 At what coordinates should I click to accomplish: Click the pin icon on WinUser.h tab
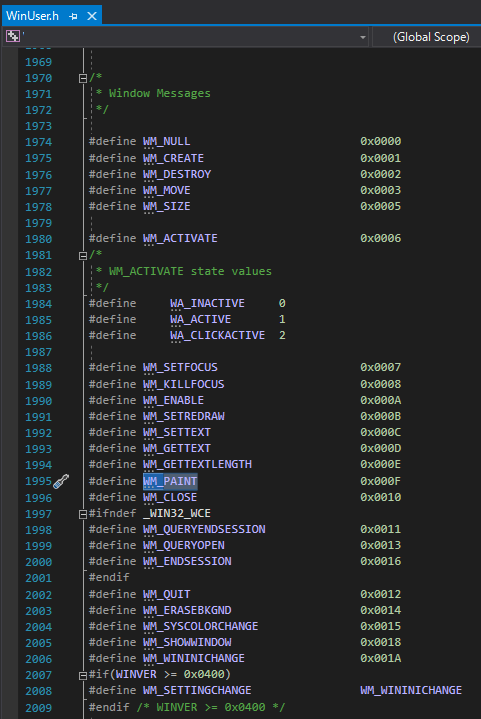coord(73,17)
